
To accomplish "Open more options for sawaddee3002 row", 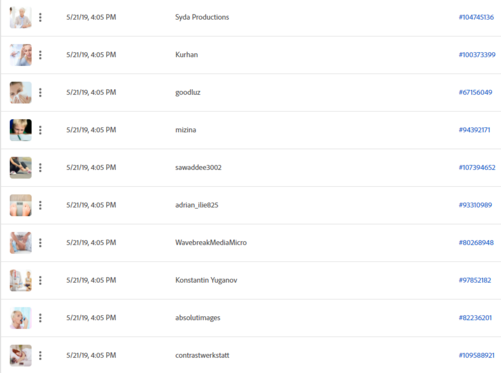I will 40,168.
